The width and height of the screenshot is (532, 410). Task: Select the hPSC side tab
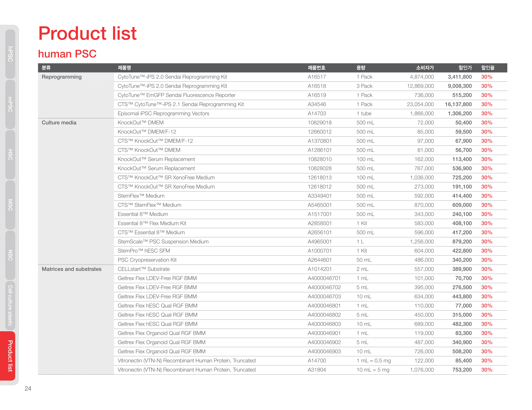10,54
